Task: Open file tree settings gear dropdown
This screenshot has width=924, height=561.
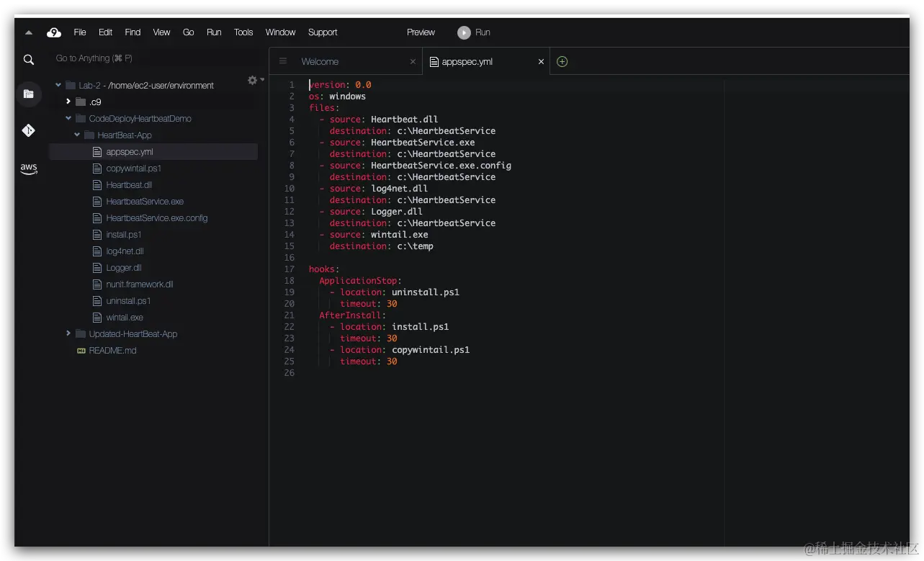Action: [256, 80]
